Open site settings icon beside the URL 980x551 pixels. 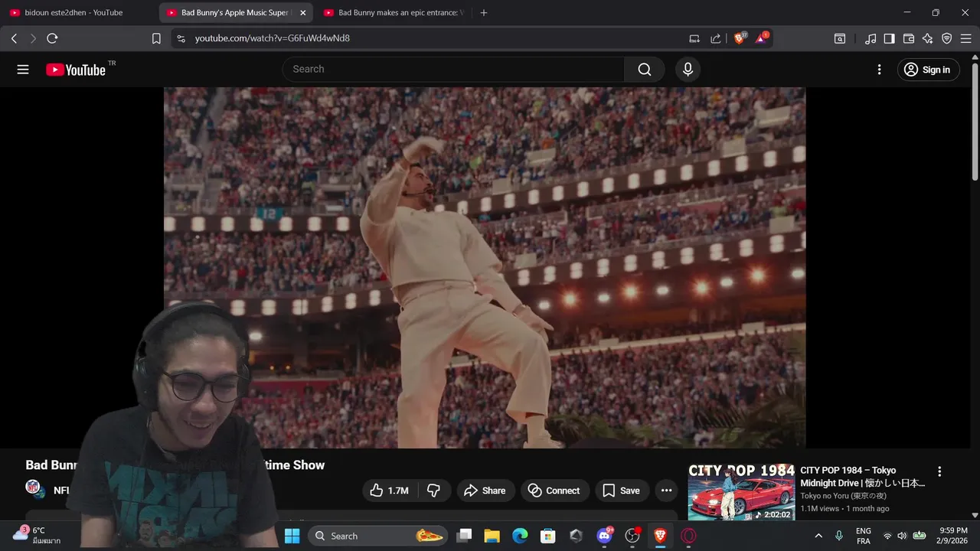tap(181, 38)
